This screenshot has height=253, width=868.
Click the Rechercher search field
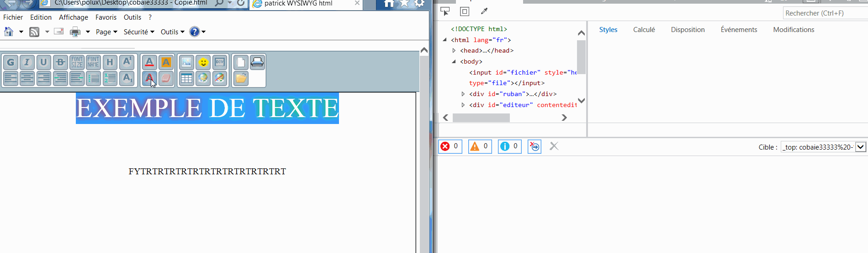[825, 13]
